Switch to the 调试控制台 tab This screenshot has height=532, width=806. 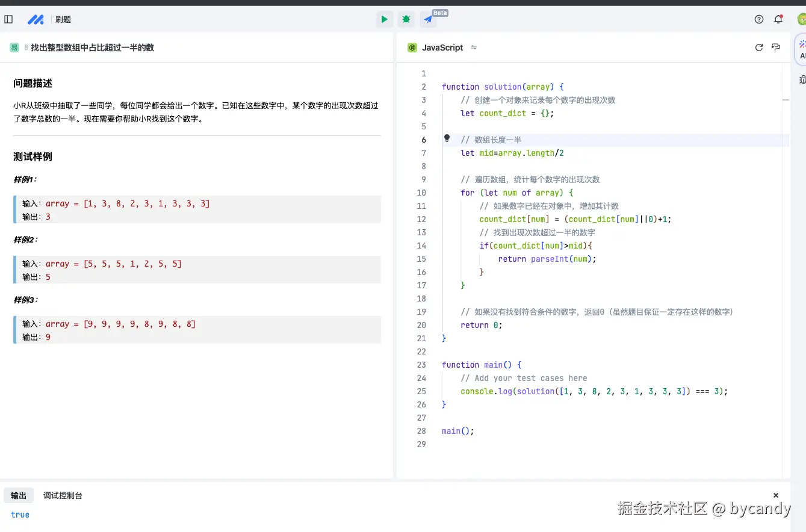tap(63, 495)
